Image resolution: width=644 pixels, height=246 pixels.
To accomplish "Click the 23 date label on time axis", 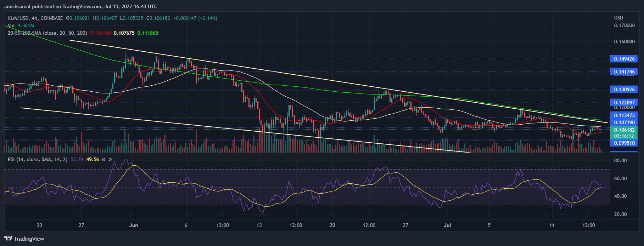I will (x=39, y=225).
